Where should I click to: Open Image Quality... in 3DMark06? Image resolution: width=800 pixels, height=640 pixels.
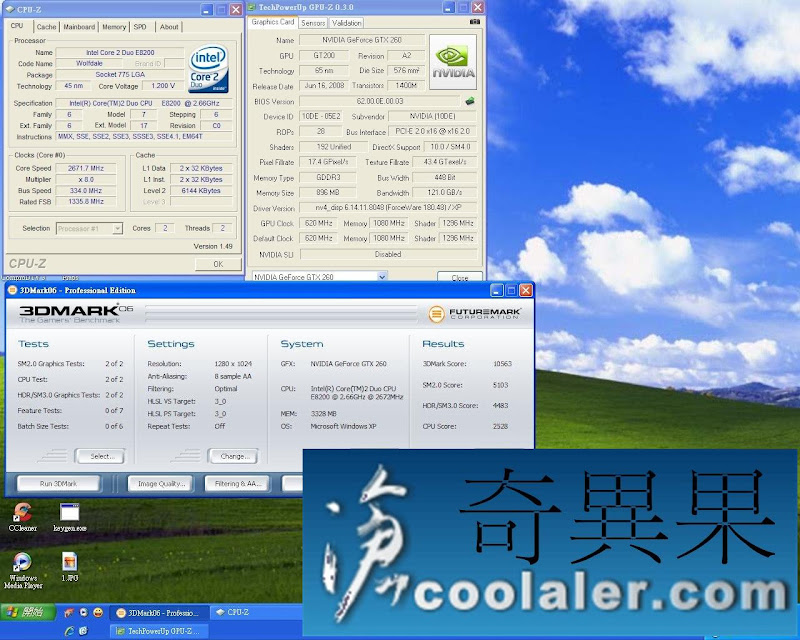click(x=161, y=483)
